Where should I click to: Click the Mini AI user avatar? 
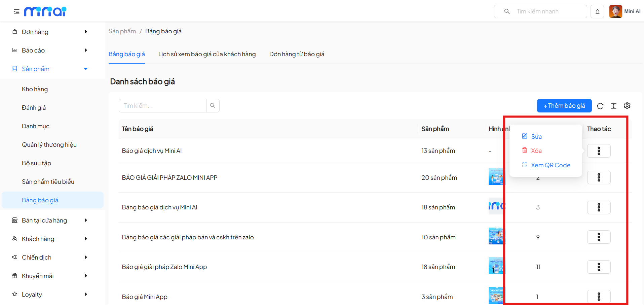[615, 11]
